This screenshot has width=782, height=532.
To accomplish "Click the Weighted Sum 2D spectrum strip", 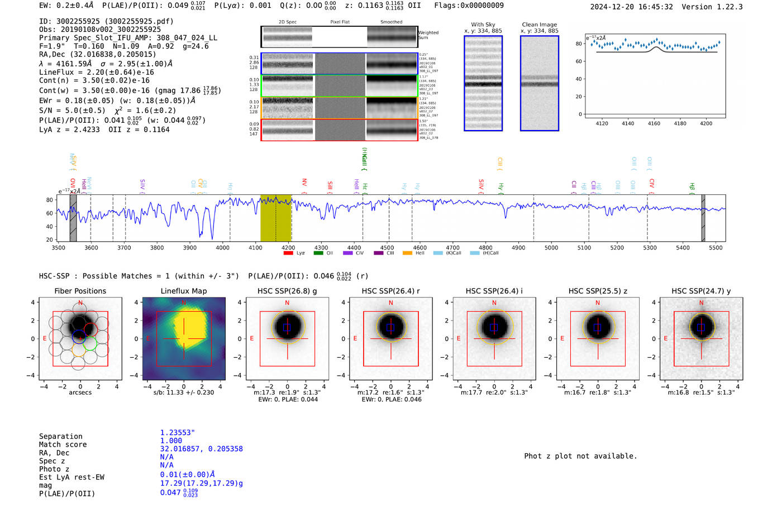I will coord(340,37).
